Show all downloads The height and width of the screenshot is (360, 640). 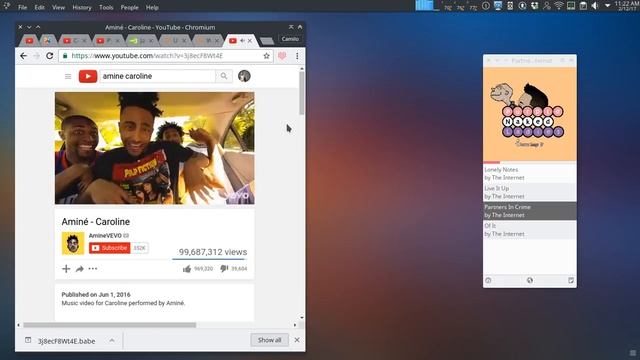[x=269, y=340]
